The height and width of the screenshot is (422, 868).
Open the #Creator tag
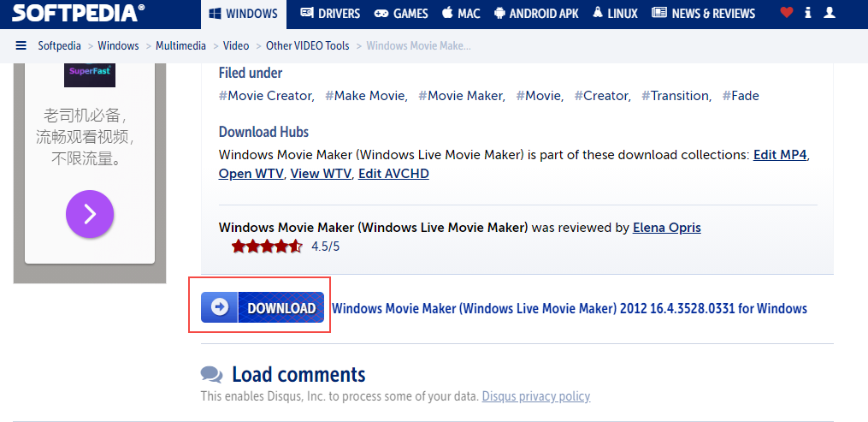(602, 96)
